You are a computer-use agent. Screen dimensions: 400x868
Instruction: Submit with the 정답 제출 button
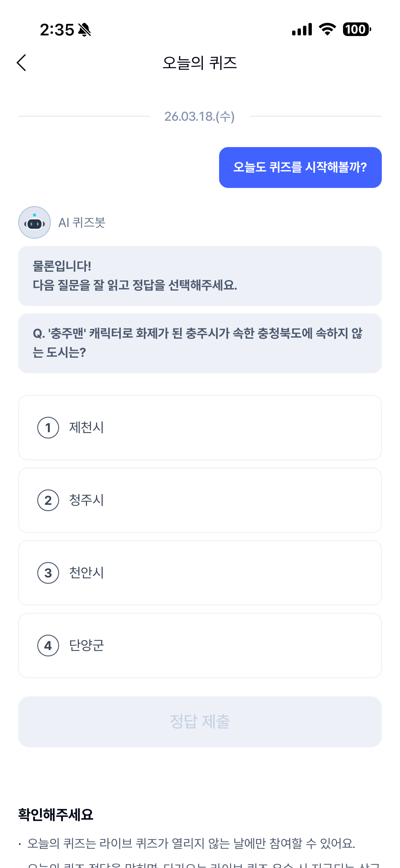(200, 722)
